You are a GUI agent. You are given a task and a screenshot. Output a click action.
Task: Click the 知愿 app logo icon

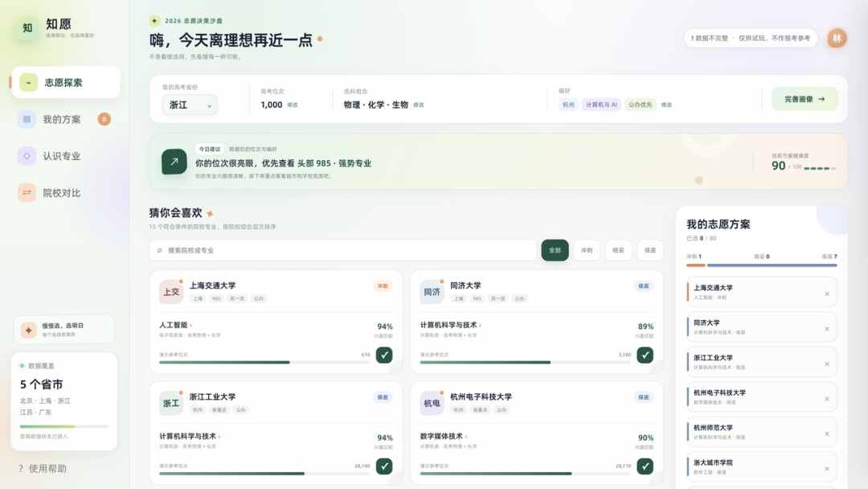pos(27,27)
